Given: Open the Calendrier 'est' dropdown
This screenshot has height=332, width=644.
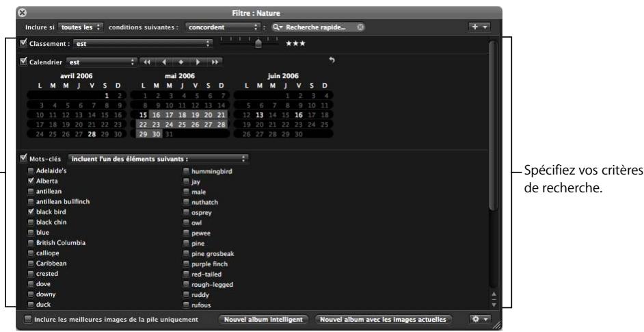Looking at the screenshot, I should pyautogui.click(x=101, y=62).
